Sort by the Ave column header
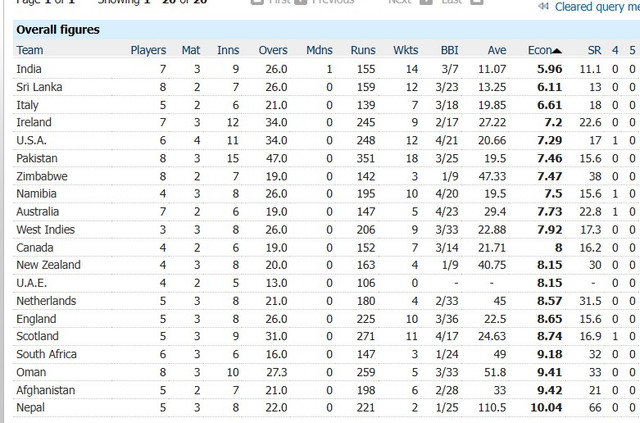Viewport: 640px width, 423px height. tap(497, 50)
